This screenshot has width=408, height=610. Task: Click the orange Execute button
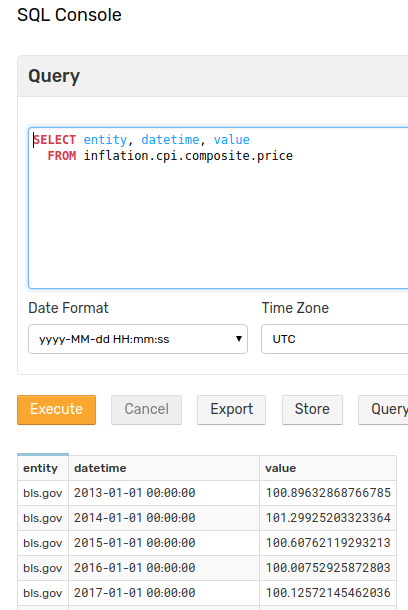56,410
